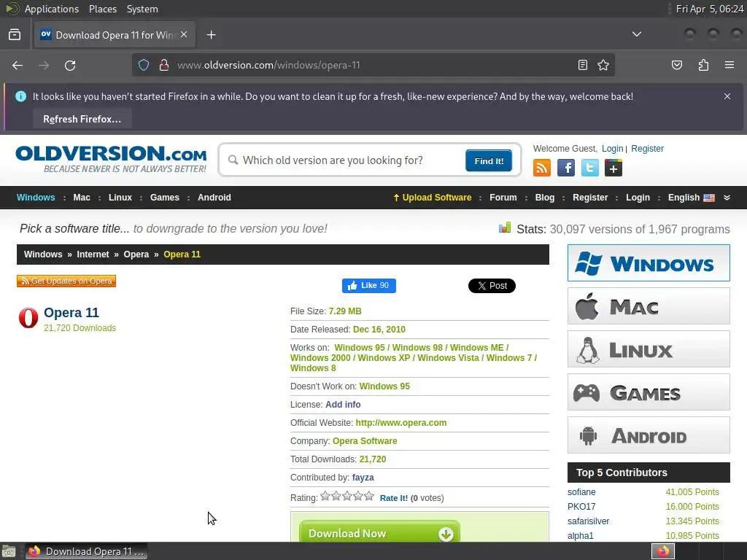Click the OLDVERSION.com logo
This screenshot has width=747, height=560.
tap(111, 159)
